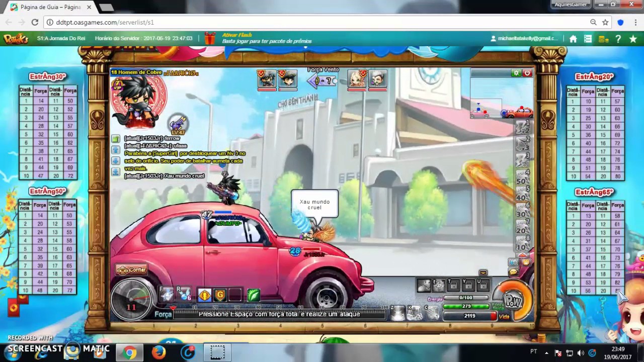The height and width of the screenshot is (362, 644).
Task: Select skill slot 1 item
Action: [522, 128]
